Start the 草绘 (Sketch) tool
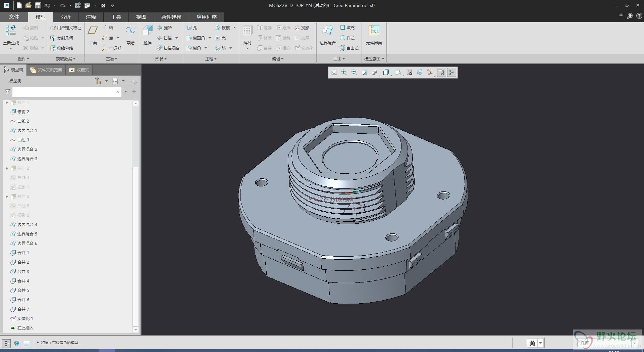Image resolution: width=644 pixels, height=352 pixels. (130, 35)
